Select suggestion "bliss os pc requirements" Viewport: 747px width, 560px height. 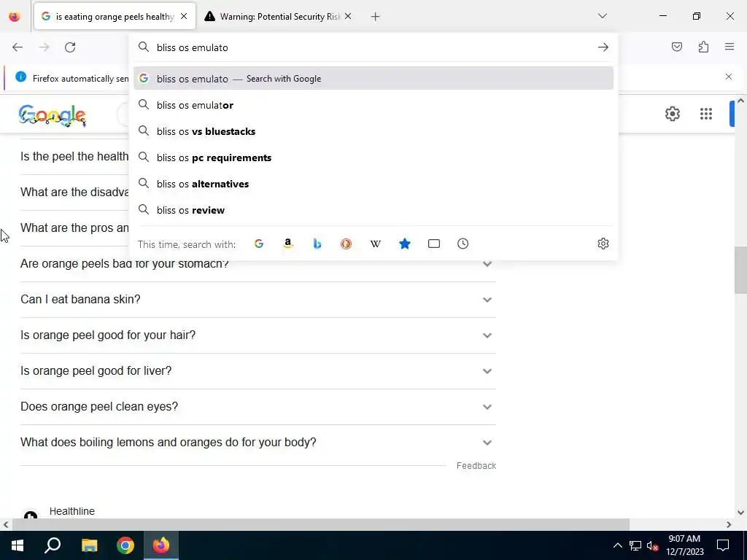pyautogui.click(x=373, y=157)
